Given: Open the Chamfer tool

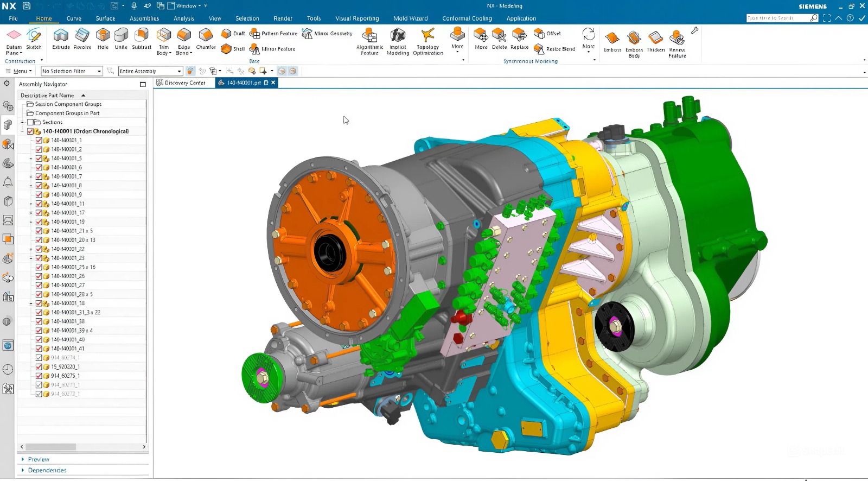Looking at the screenshot, I should [206, 38].
